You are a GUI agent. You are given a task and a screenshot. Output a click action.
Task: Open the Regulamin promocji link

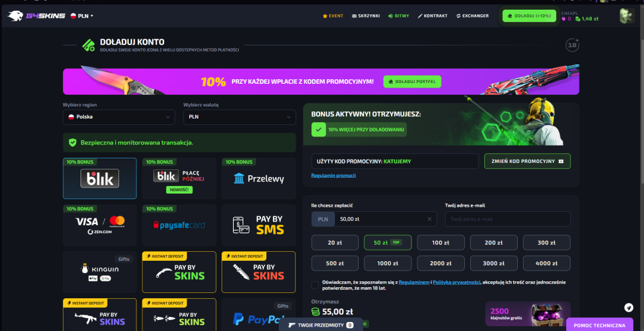tap(334, 175)
